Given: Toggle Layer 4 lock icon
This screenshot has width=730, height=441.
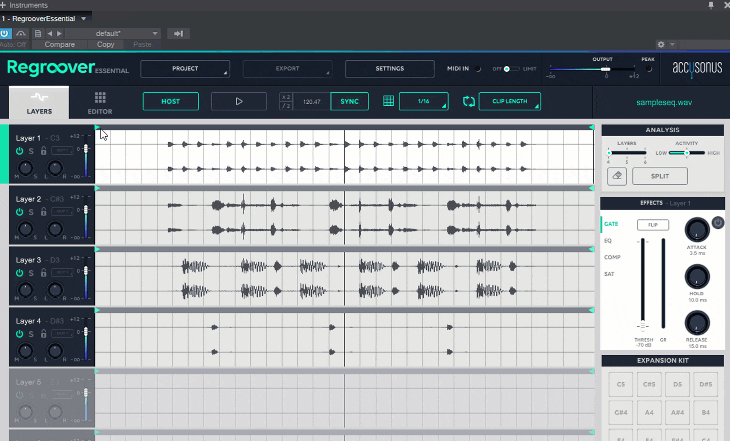Looking at the screenshot, I should (43, 334).
